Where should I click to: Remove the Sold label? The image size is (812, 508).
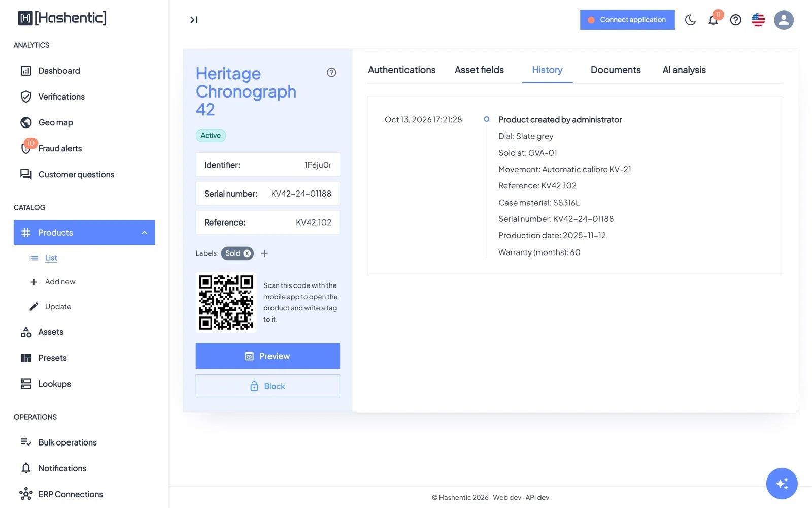point(247,253)
